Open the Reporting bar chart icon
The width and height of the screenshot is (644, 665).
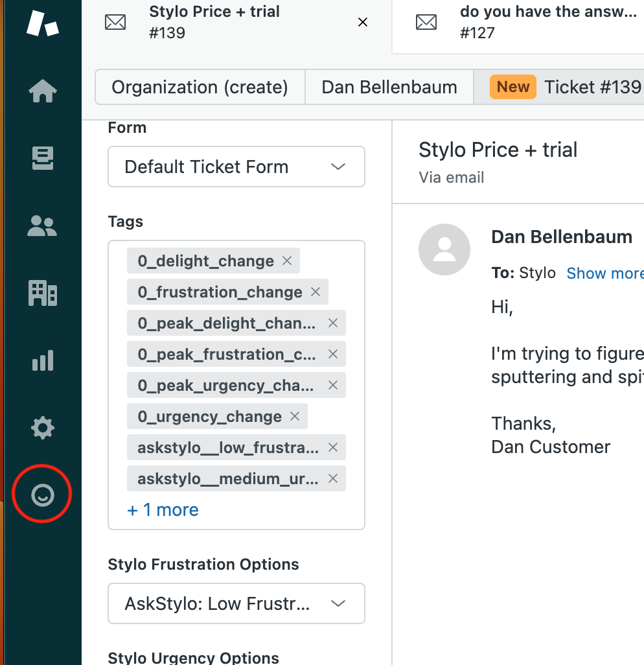point(42,360)
